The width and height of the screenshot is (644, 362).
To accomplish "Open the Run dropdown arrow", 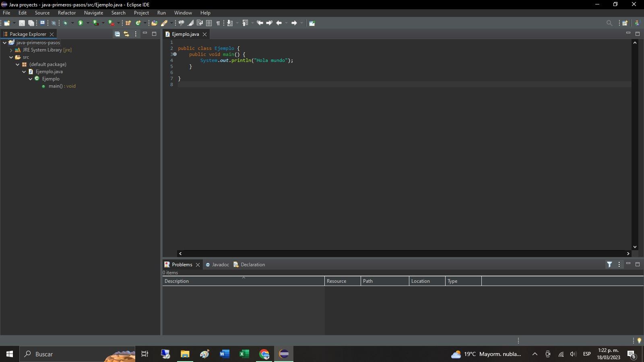I will pos(88,23).
